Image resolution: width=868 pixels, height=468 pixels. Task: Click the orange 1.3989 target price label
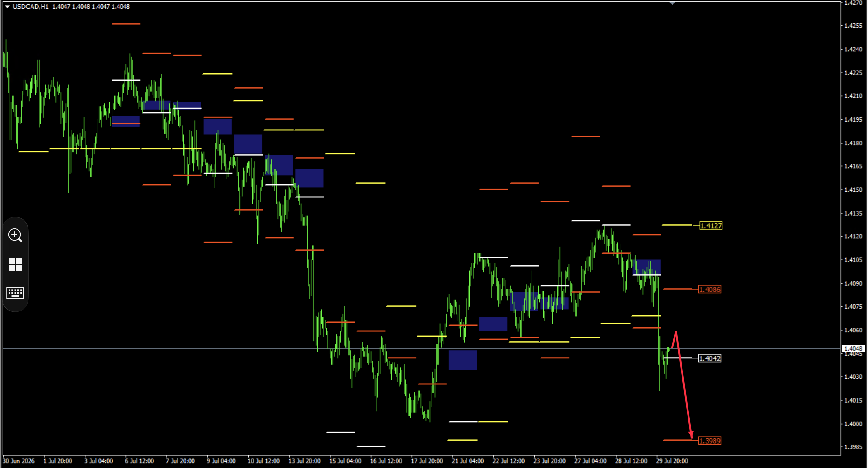tap(710, 440)
